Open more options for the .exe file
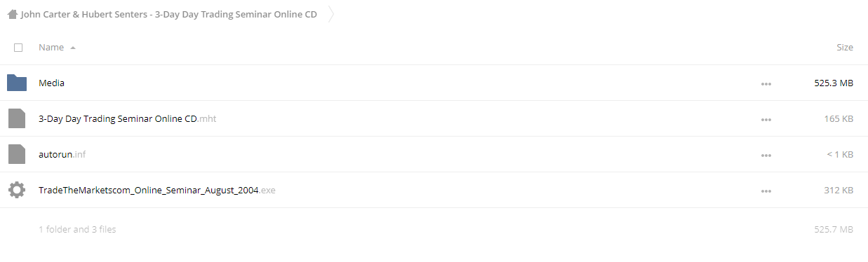The height and width of the screenshot is (262, 868). [766, 191]
